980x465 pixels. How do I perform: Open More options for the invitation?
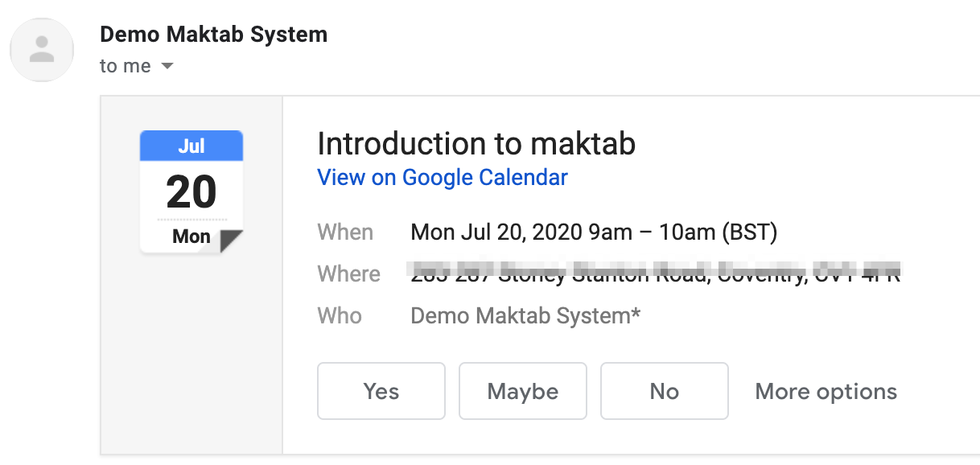pyautogui.click(x=826, y=391)
